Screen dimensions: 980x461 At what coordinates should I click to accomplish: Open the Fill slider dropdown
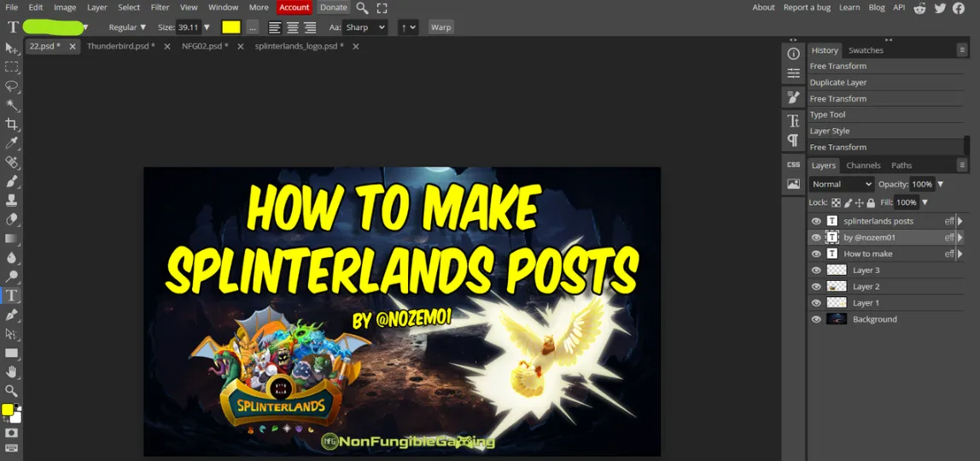[925, 202]
